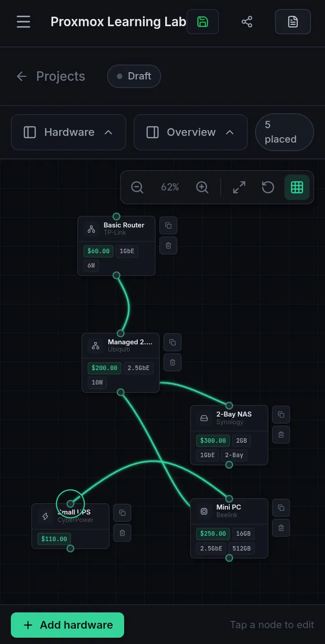This screenshot has height=644, width=325.
Task: Open the document notes icon in the header
Action: click(293, 22)
